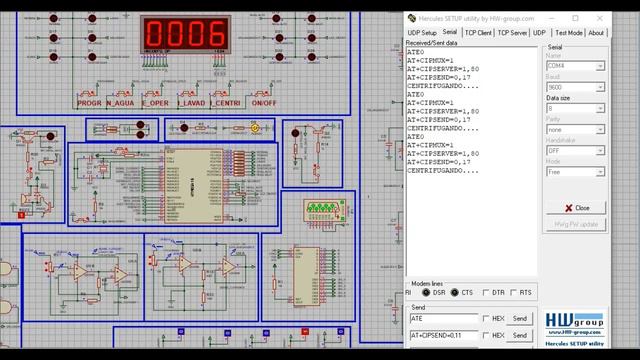Send the AT+CIPSEND=0,11 command
Viewport: 640px width, 360px height.
(x=520, y=336)
